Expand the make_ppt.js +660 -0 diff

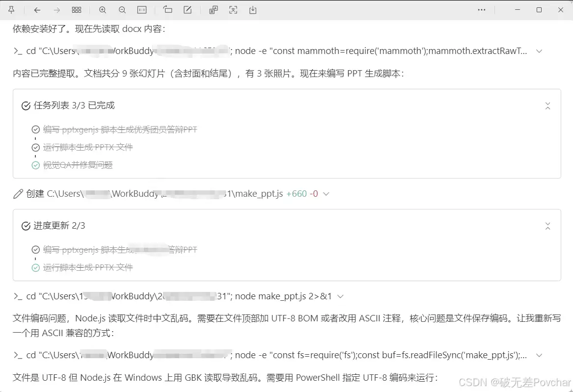(x=326, y=194)
